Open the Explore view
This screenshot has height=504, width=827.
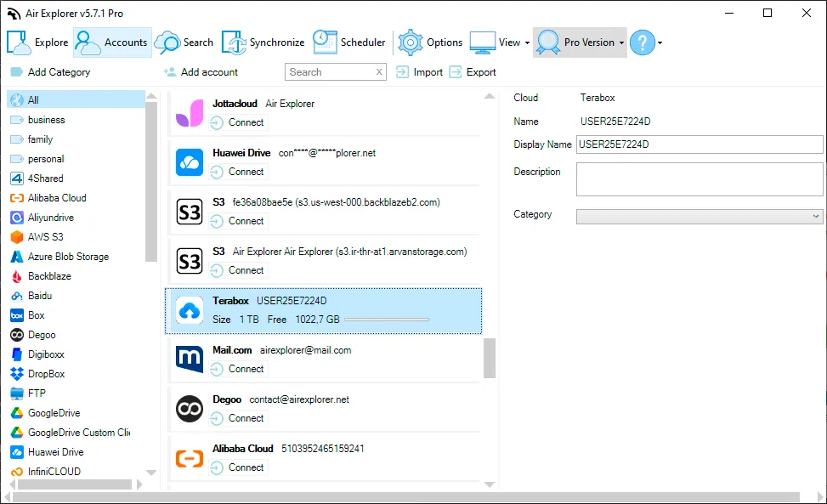(38, 42)
